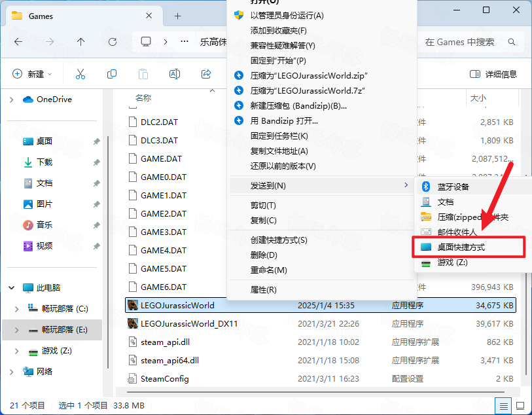The image size is (532, 415).
Task: Sort files by 名称 column header
Action: click(143, 98)
